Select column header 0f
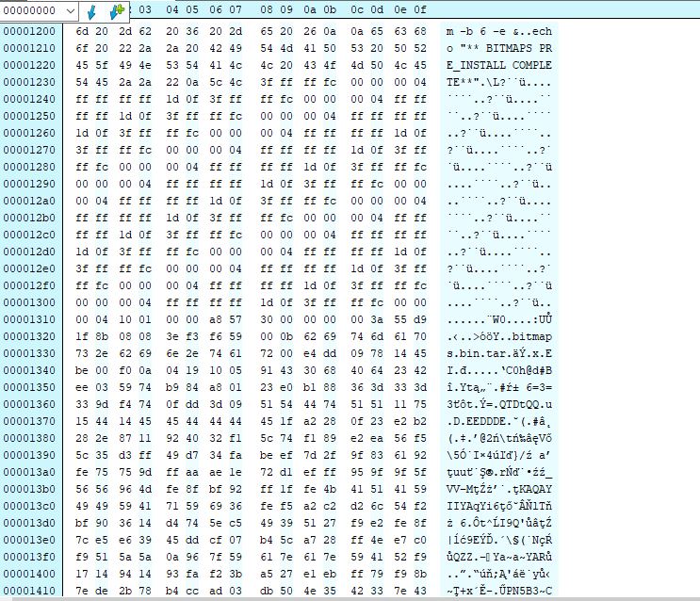The height and width of the screenshot is (601, 700). point(420,9)
